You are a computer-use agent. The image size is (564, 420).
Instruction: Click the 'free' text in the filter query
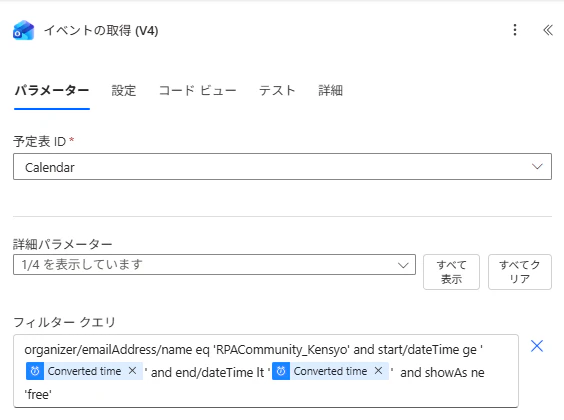coord(38,394)
